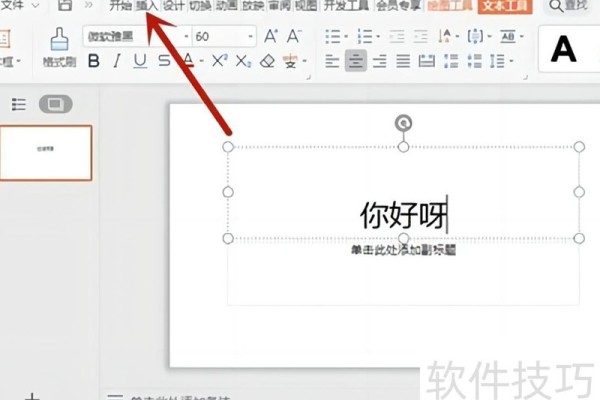Click the decrease paragraph spacing icon
Image resolution: width=600 pixels, height=400 pixels.
[474, 61]
